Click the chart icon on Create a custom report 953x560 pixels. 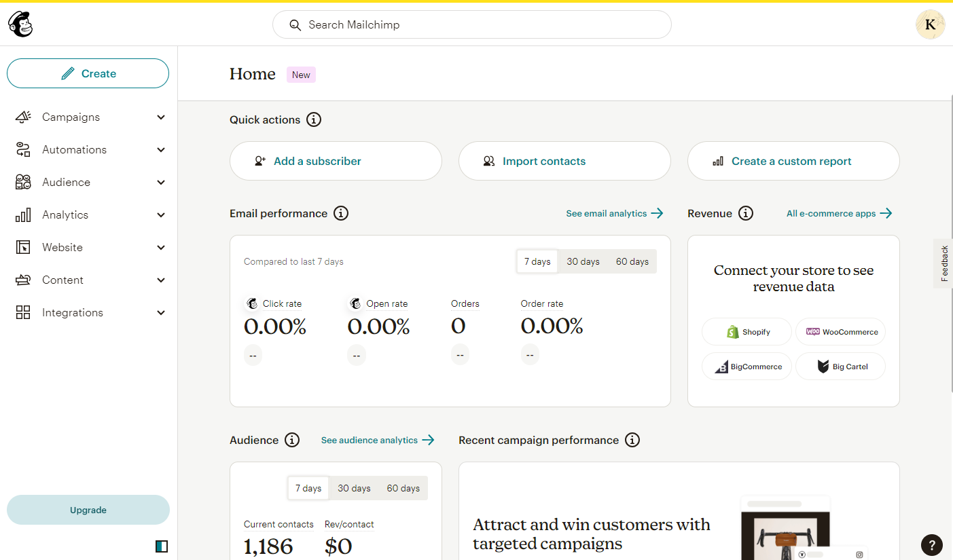click(718, 162)
